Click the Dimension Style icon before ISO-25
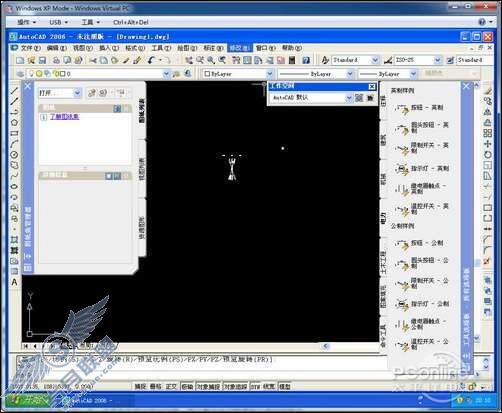This screenshot has height=413, width=502. (x=388, y=60)
